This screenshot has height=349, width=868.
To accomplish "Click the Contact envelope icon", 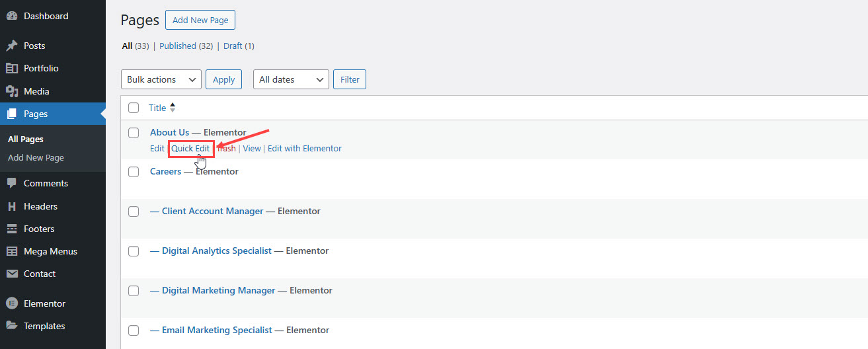I will click(11, 274).
